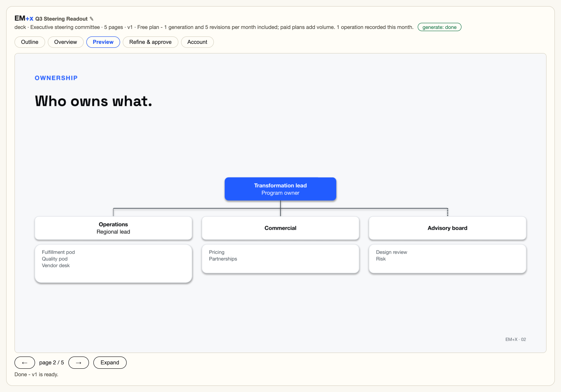This screenshot has width=561, height=392.
Task: Select the Preview tab
Action: [103, 42]
